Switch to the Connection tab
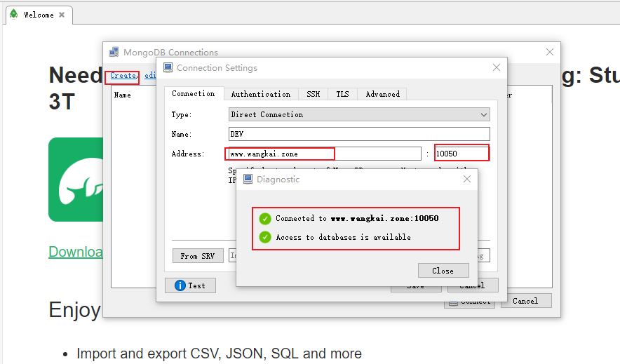620x364 pixels. [x=194, y=94]
